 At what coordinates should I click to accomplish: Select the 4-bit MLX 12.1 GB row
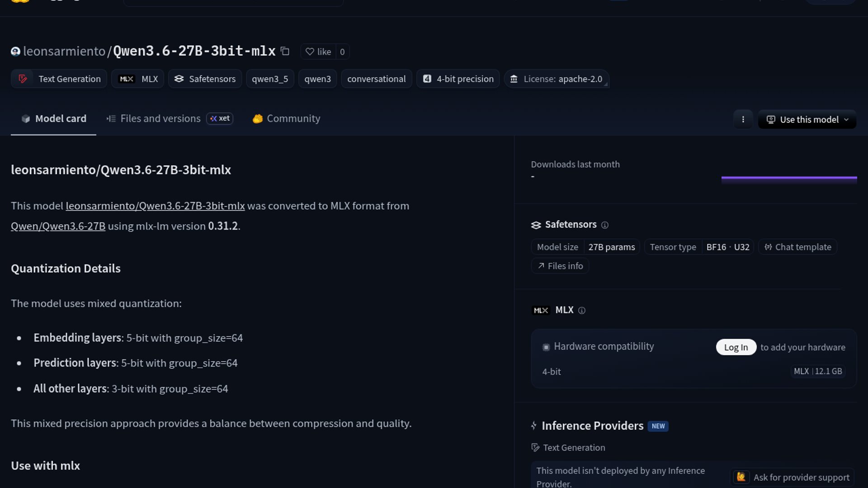(693, 371)
